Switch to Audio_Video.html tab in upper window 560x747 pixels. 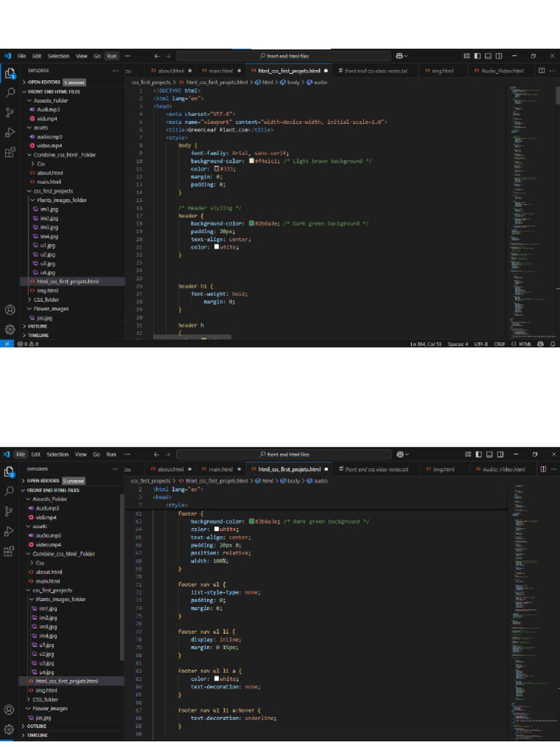(x=502, y=71)
